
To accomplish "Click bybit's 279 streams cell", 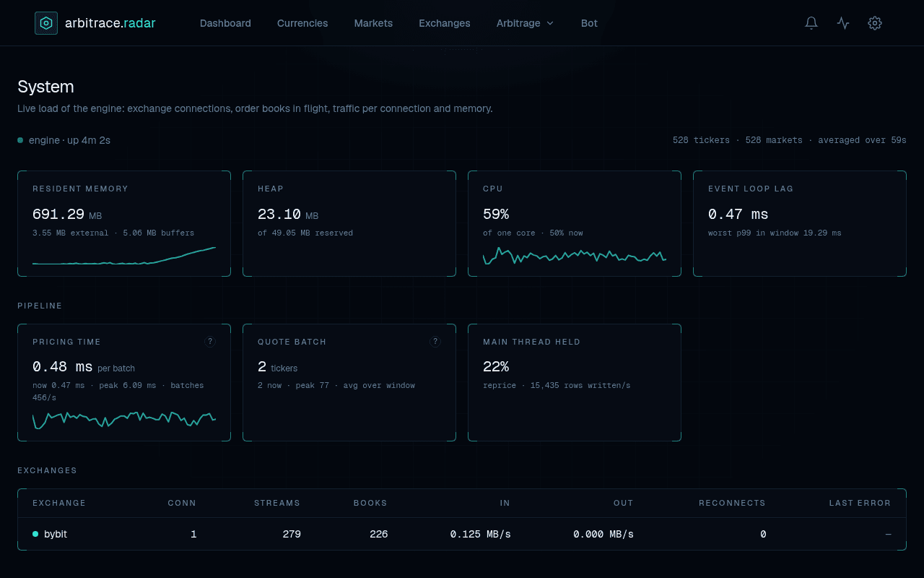I will (292, 534).
